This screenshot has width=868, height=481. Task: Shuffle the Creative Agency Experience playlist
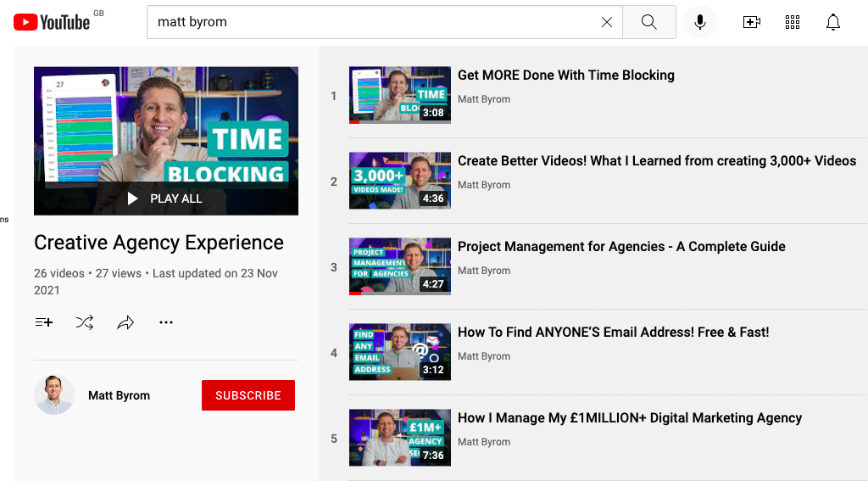click(x=85, y=322)
